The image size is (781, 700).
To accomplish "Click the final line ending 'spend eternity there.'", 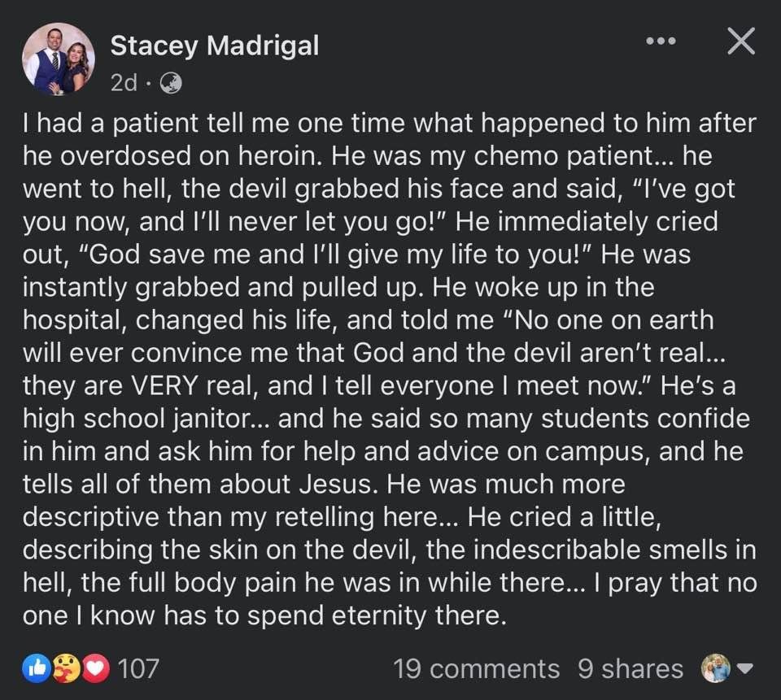I will (x=264, y=616).
